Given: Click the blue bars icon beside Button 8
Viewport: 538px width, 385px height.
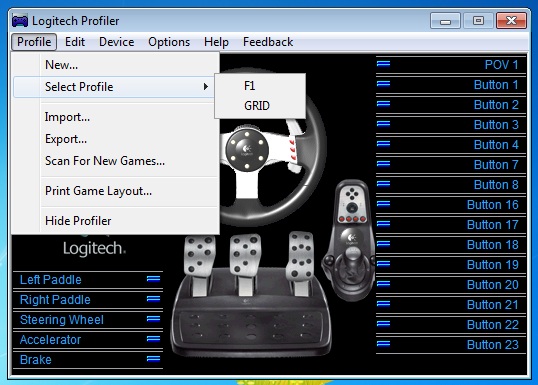Looking at the screenshot, I should tap(383, 184).
